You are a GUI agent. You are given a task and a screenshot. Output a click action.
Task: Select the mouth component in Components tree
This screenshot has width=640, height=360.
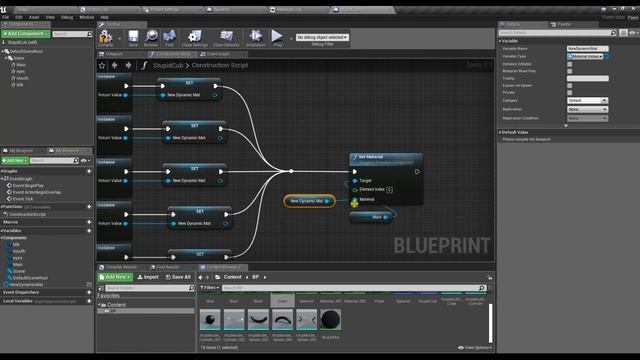(22, 78)
